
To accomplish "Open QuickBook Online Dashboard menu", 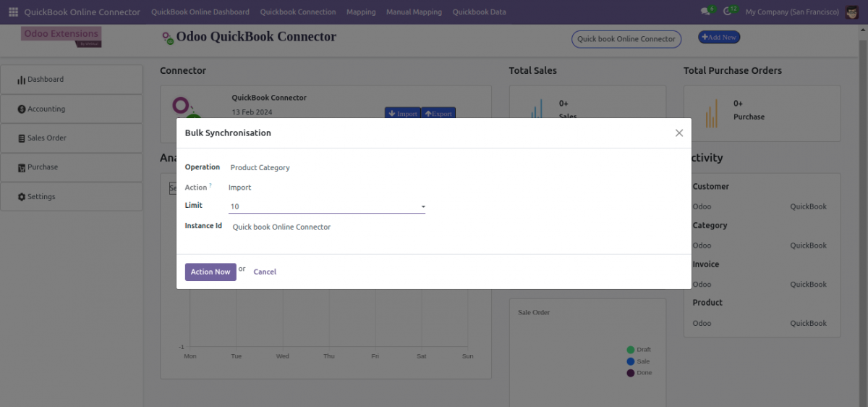I will click(200, 12).
